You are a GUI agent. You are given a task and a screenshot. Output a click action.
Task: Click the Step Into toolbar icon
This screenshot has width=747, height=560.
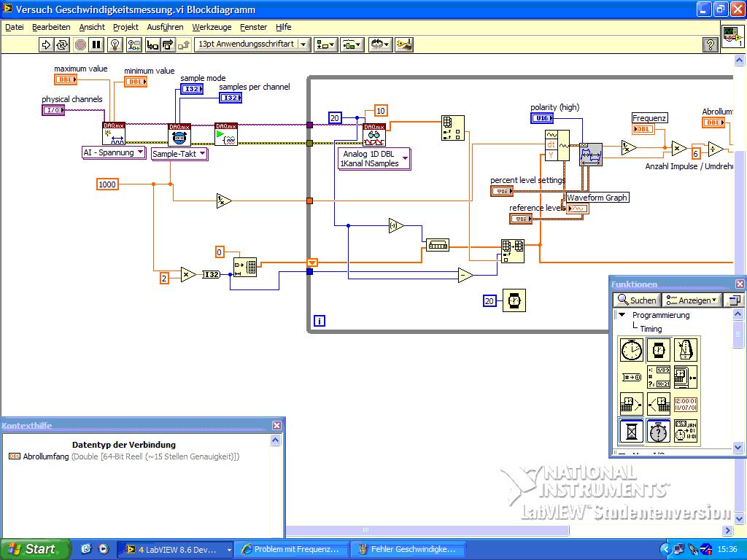(152, 44)
